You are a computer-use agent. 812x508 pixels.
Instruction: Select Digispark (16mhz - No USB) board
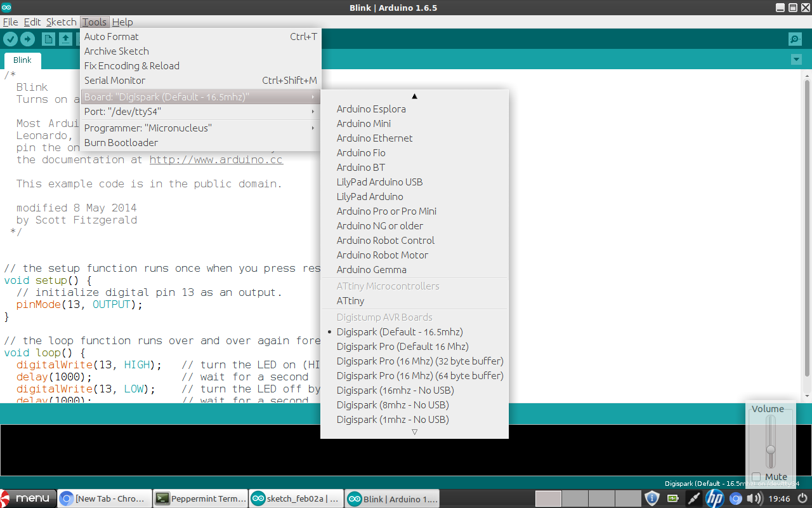415,390
